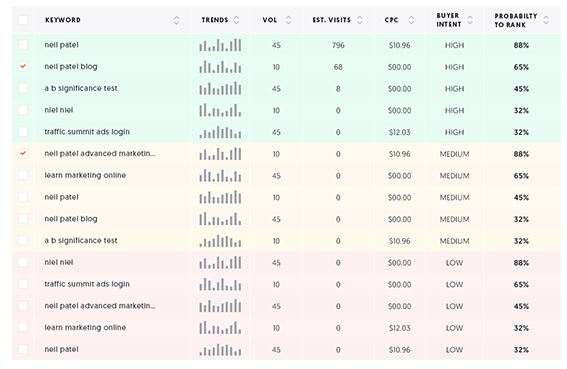Sort by CPC with the arrow icon
This screenshot has height=369, width=567.
[x=411, y=20]
